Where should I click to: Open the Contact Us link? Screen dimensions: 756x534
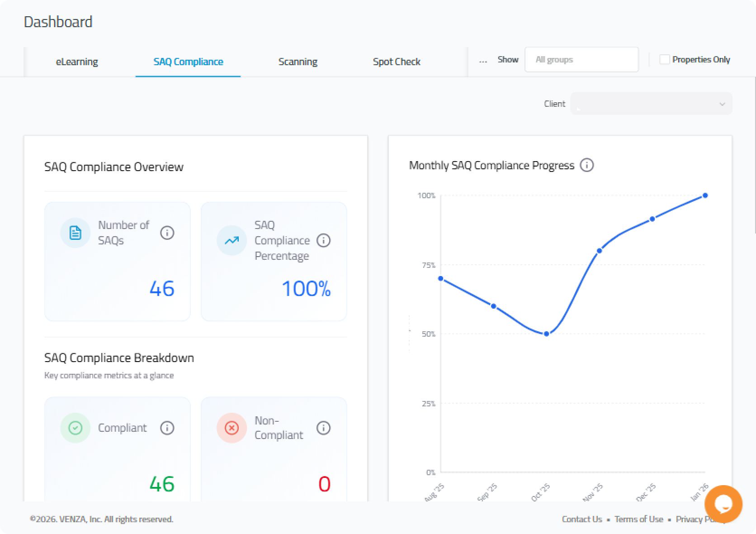(581, 520)
